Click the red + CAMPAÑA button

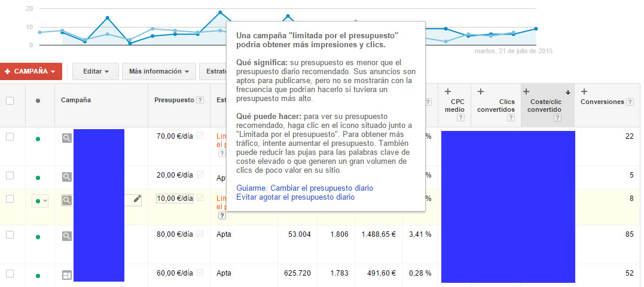coord(31,71)
